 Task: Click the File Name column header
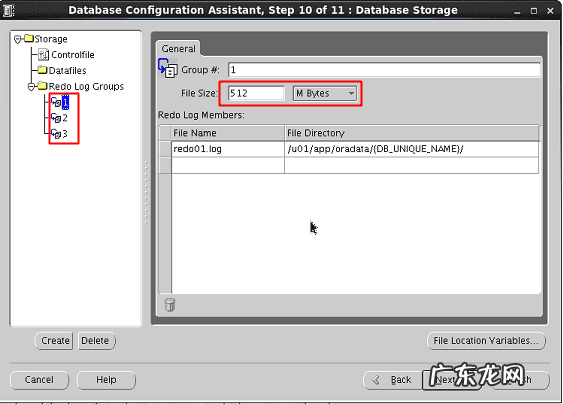pos(228,133)
